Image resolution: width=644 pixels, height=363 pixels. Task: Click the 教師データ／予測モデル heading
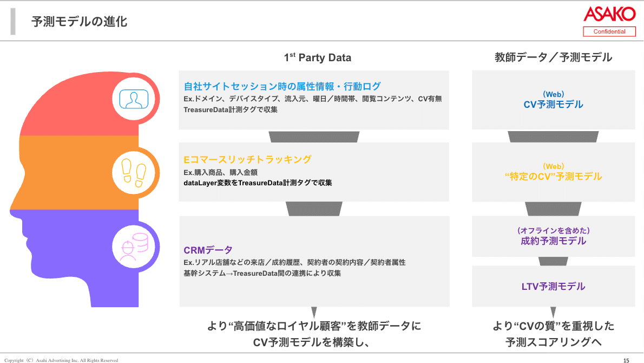pos(553,57)
